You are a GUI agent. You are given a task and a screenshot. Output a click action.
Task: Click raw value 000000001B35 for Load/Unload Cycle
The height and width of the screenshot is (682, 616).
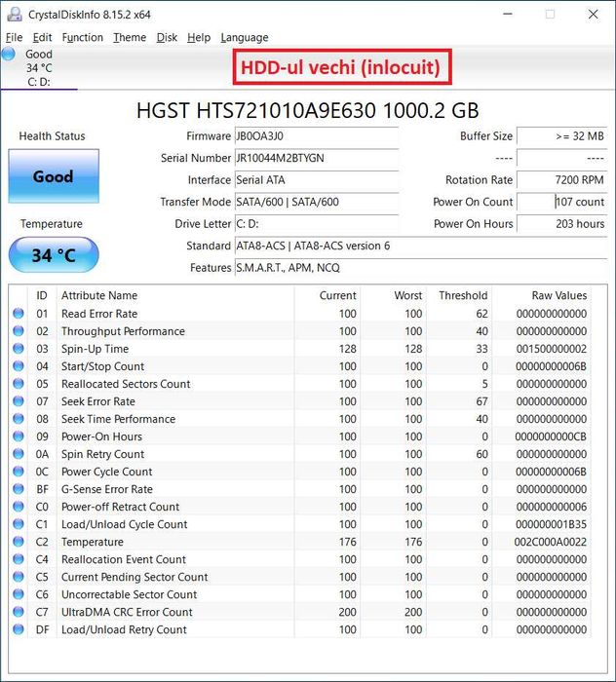pyautogui.click(x=551, y=524)
